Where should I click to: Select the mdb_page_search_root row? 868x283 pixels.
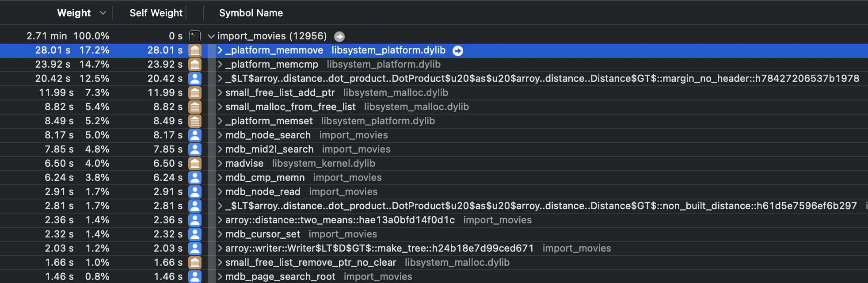coord(280,277)
